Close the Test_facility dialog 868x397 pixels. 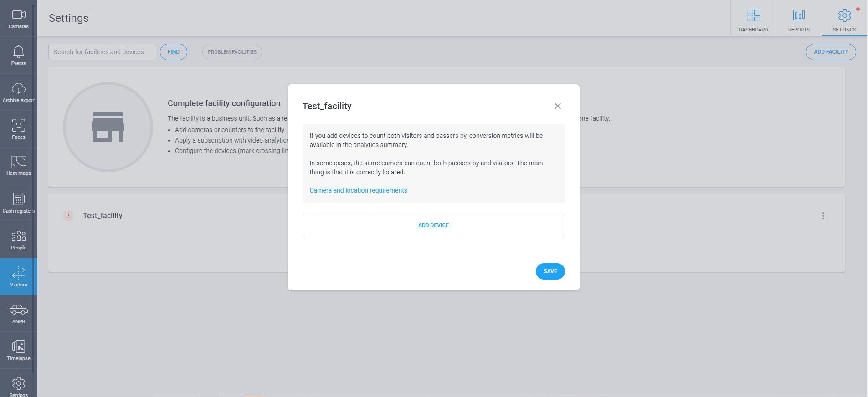pos(558,106)
